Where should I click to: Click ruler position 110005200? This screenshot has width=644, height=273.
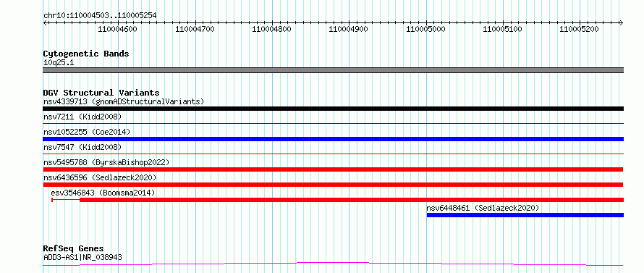[x=580, y=29]
